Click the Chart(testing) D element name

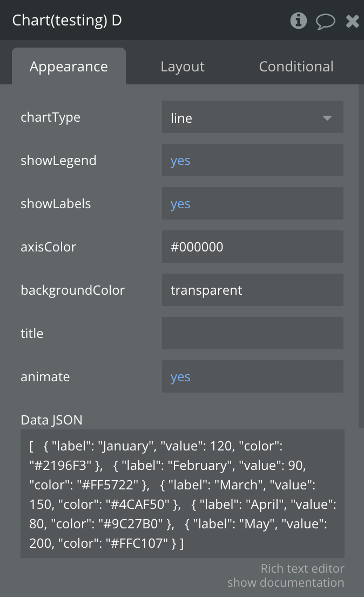[x=67, y=21]
